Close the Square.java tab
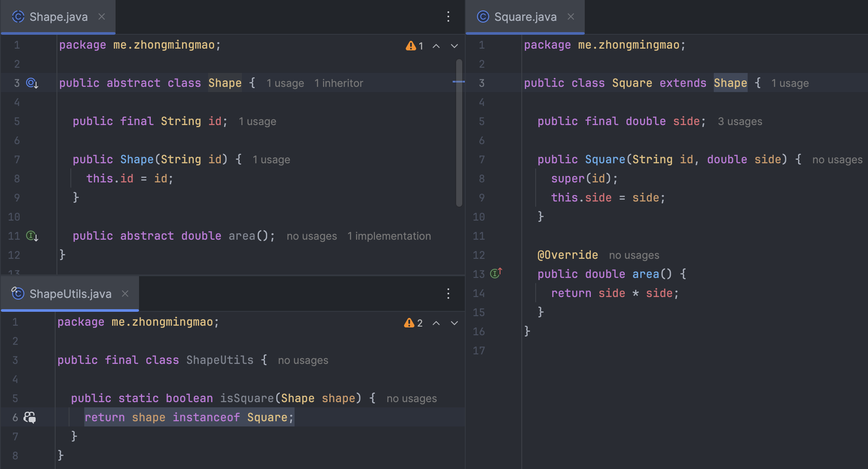Screen dimensions: 868x469 click(571, 17)
